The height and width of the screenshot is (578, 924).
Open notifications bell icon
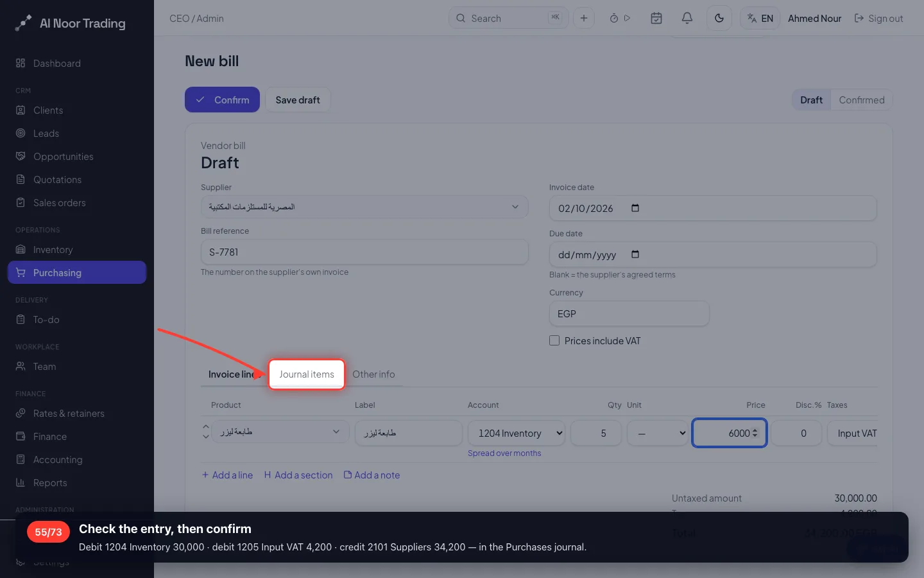(687, 18)
